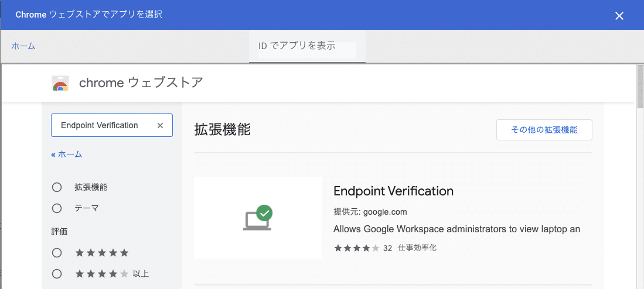644x289 pixels.
Task: Close the Chrome Web Store app dialog
Action: point(619,16)
